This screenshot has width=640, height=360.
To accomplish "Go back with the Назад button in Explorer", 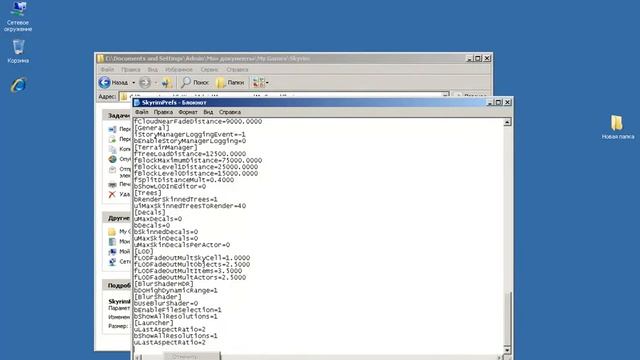I will 113,82.
